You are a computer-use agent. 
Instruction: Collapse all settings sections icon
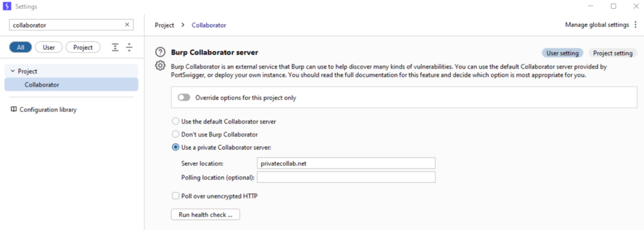point(130,47)
